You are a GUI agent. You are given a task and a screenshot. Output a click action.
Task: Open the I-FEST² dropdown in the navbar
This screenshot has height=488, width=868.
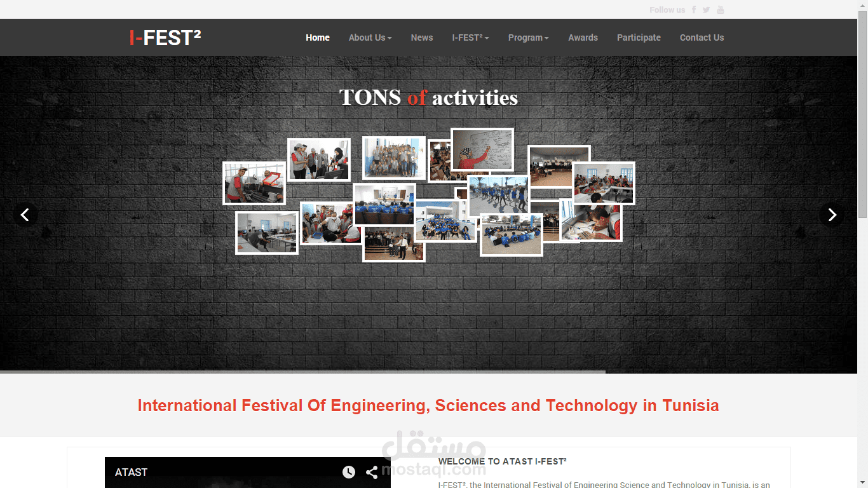coord(470,37)
